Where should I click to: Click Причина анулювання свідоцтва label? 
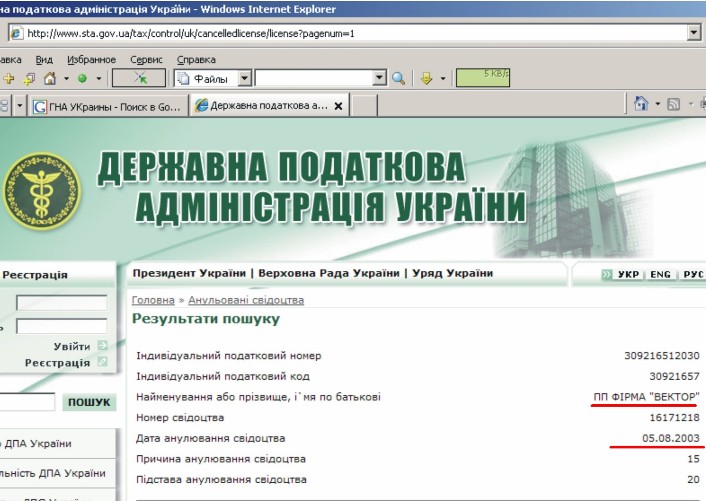(x=221, y=459)
